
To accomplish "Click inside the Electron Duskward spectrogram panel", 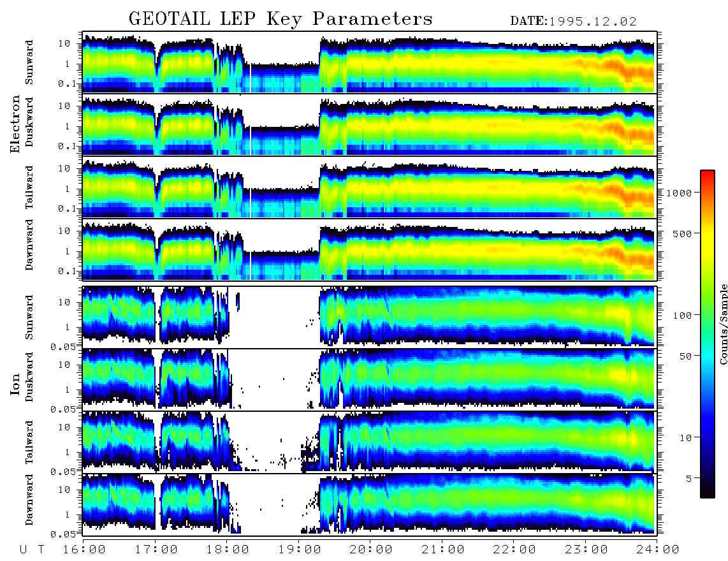I will [x=370, y=124].
